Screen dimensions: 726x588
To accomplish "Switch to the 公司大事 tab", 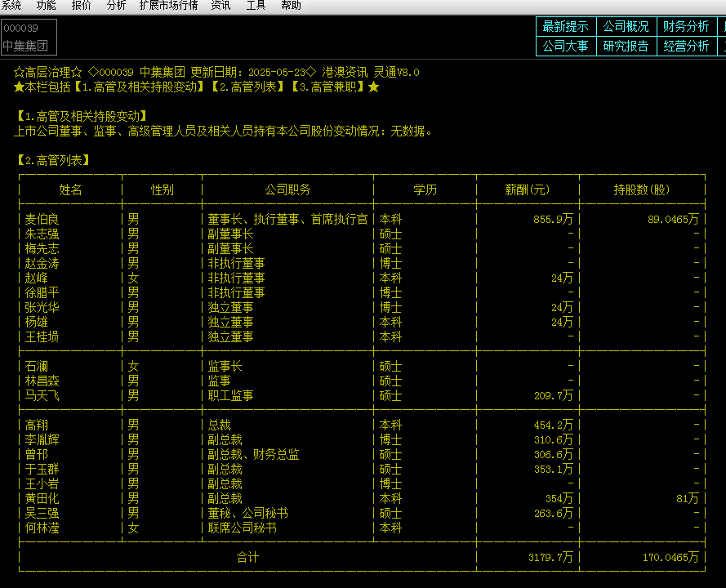I will pyautogui.click(x=566, y=46).
